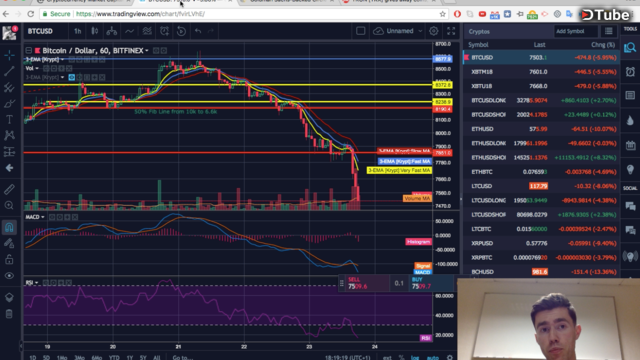Bookmark page with the star icon
This screenshot has width=640, height=360.
[x=442, y=14]
